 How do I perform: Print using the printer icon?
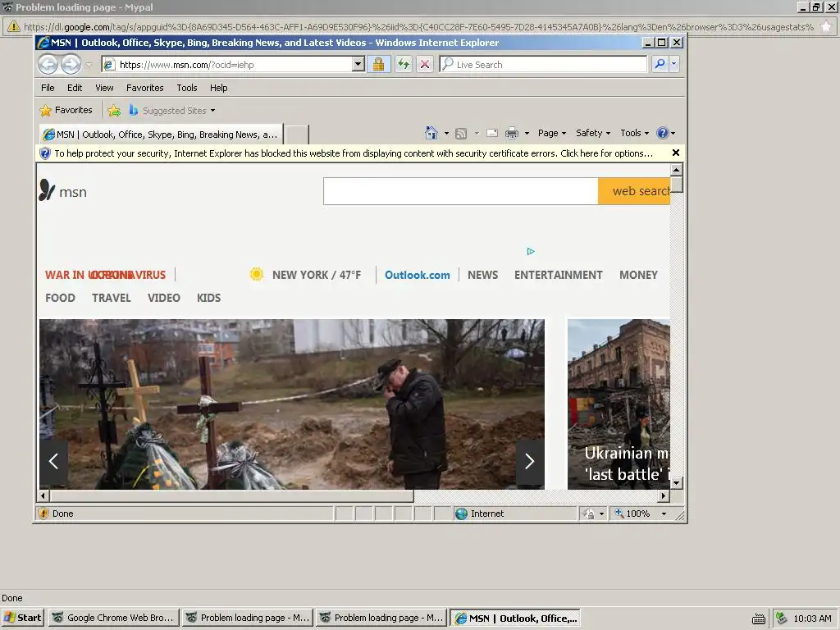coord(512,133)
